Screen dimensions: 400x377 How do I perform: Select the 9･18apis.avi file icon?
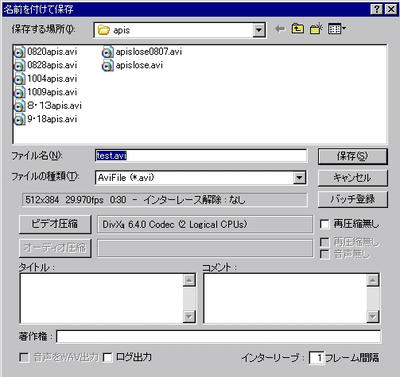point(19,120)
